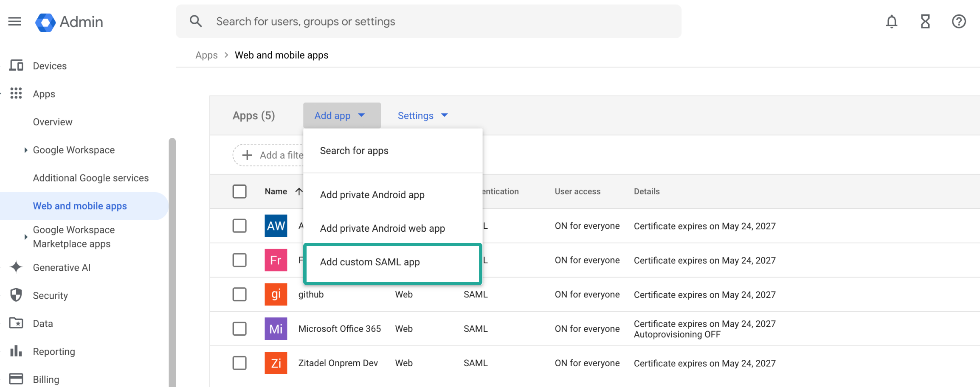The height and width of the screenshot is (387, 980).
Task: Click the github app icon
Action: 276,294
